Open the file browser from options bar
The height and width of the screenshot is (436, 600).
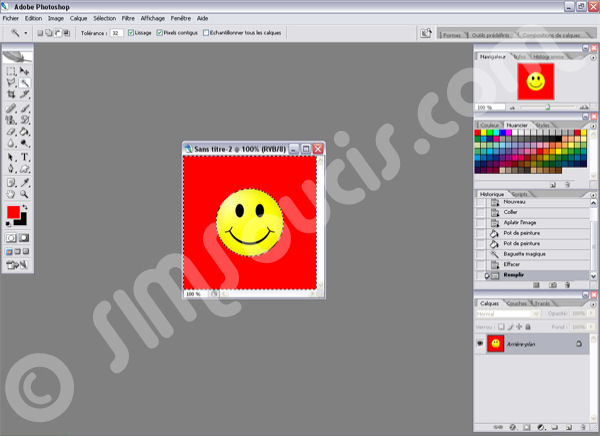[x=426, y=33]
